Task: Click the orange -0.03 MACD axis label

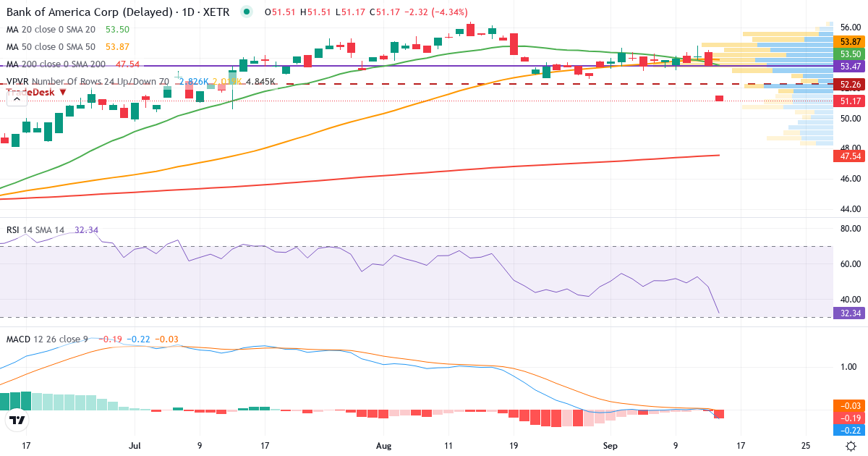Action: pyautogui.click(x=850, y=406)
